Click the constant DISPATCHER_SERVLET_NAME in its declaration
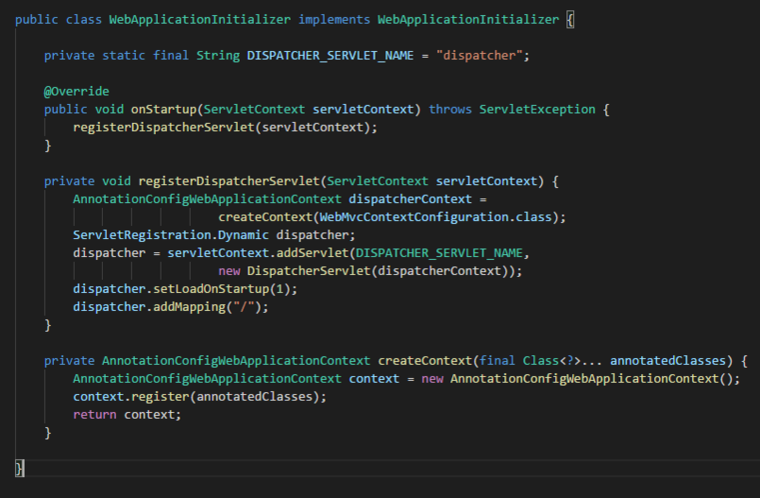Image resolution: width=760 pixels, height=498 pixels. click(x=330, y=56)
